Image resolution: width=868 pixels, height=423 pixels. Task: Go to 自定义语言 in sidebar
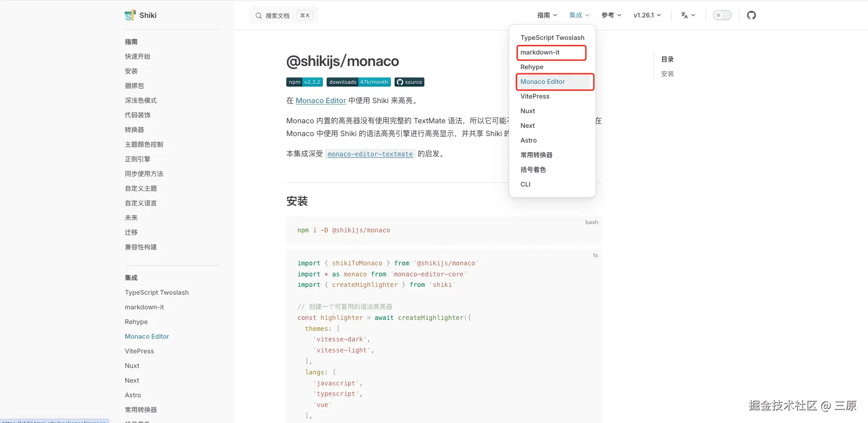pos(141,203)
